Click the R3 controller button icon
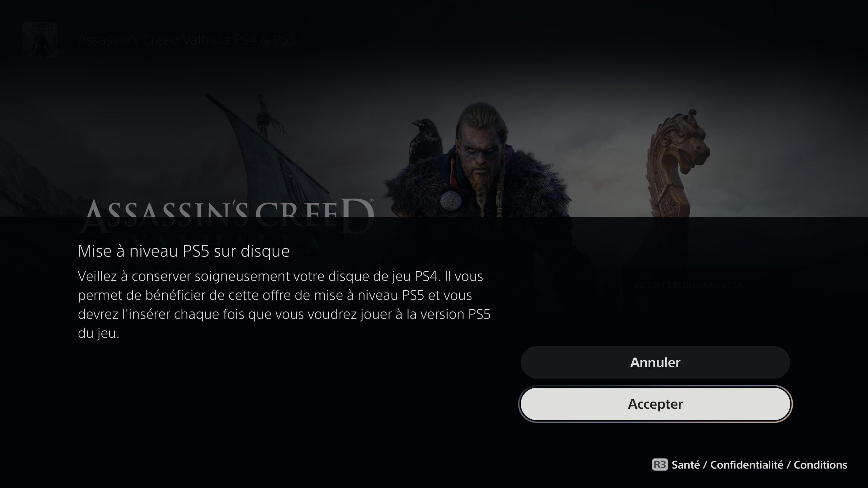 pyautogui.click(x=659, y=465)
